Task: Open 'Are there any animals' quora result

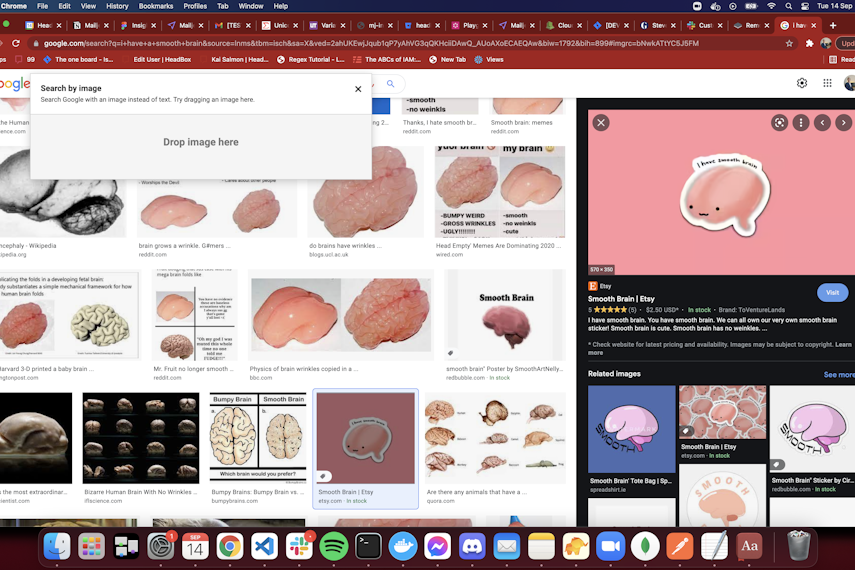Action: tap(495, 438)
